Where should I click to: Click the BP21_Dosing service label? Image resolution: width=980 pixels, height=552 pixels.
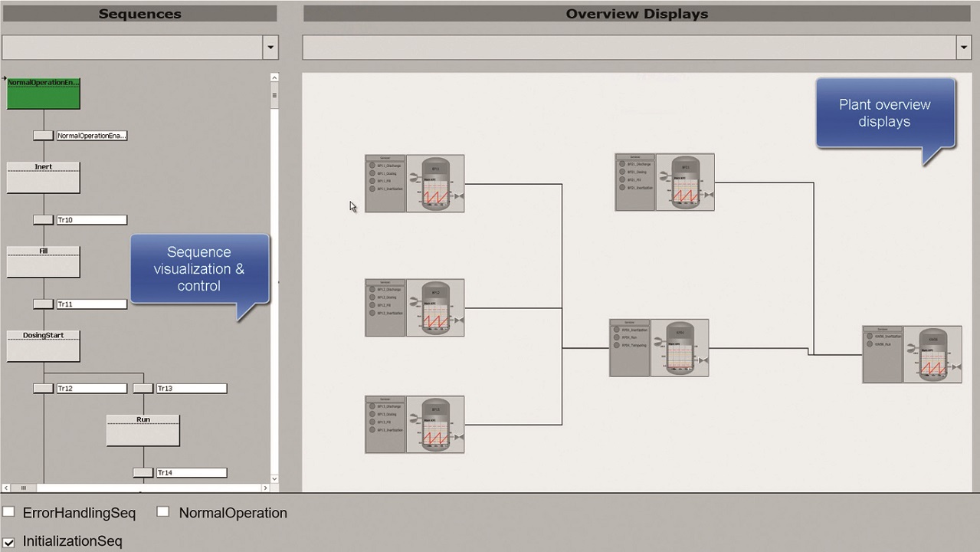(637, 172)
